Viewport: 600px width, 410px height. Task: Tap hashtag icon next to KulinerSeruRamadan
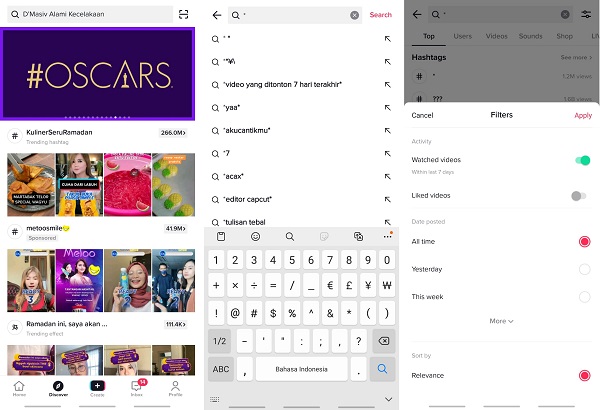pyautogui.click(x=15, y=136)
